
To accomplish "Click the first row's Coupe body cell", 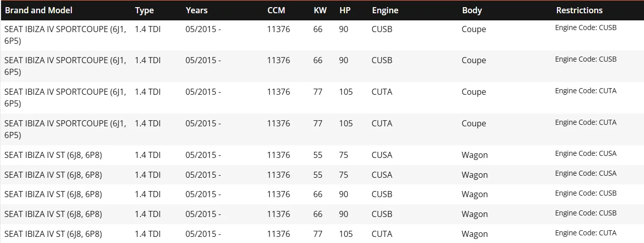I will [x=474, y=30].
